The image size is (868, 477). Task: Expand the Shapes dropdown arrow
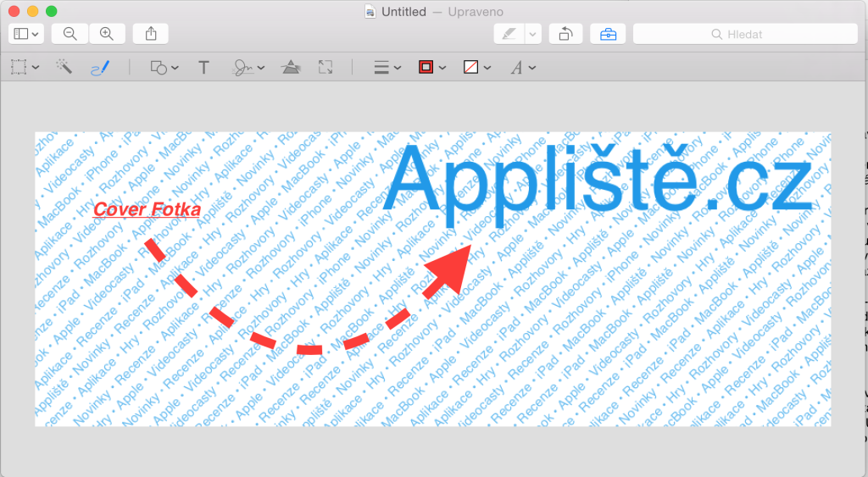[x=175, y=68]
